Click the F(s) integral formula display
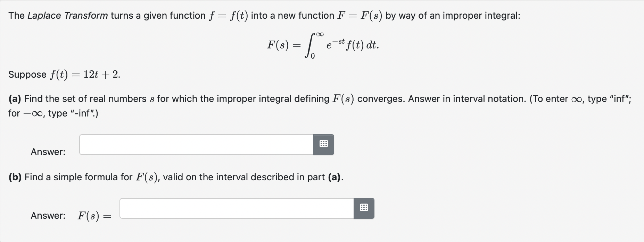 (322, 44)
